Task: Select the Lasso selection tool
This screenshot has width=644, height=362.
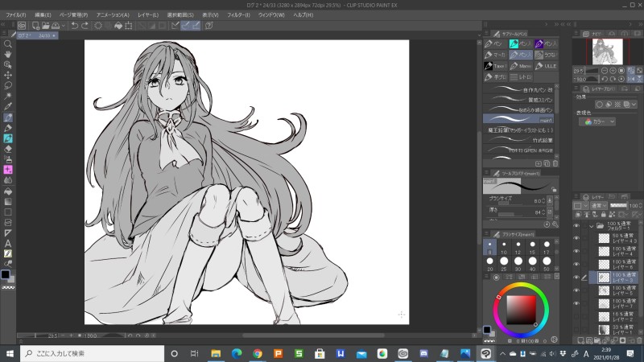Action: point(7,85)
